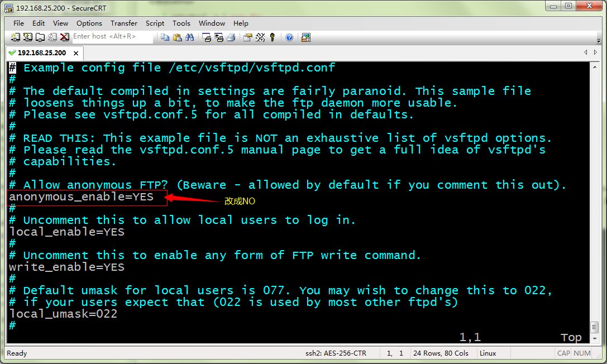Click the tab scroll left arrow

(x=586, y=52)
